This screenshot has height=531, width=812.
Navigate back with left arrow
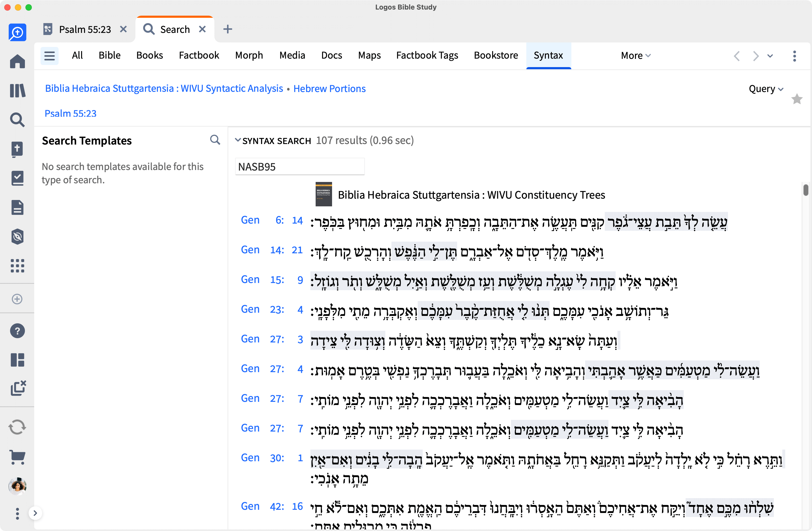click(737, 56)
